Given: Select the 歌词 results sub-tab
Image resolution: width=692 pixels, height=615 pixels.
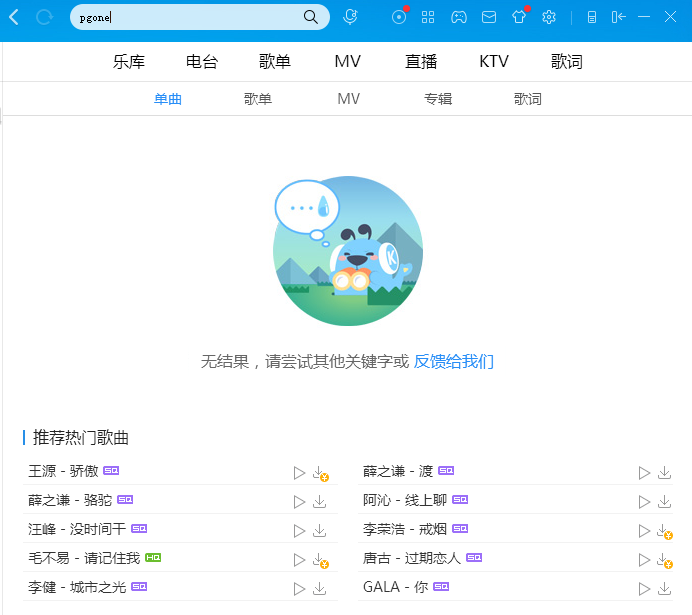Looking at the screenshot, I should coord(527,99).
